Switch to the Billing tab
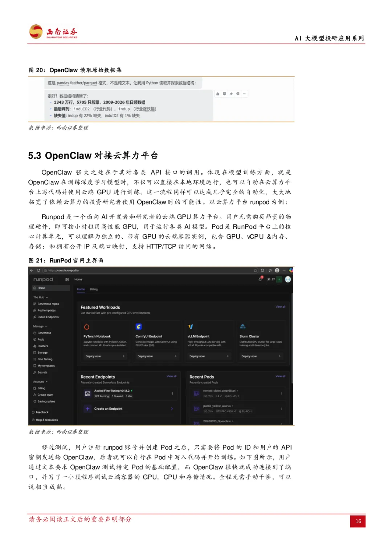The image size is (392, 555). (94, 289)
